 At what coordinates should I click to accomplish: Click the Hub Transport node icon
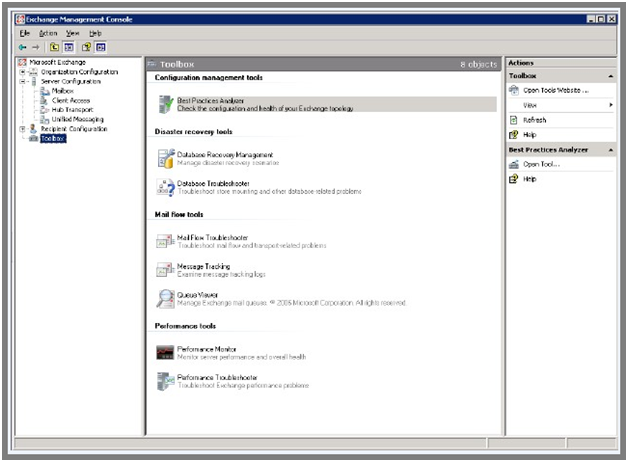pos(45,110)
